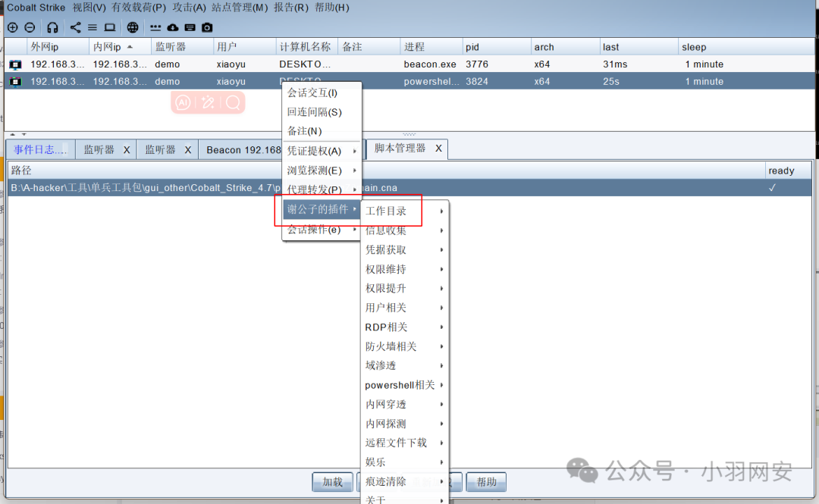The height and width of the screenshot is (504, 819).
Task: Expand 域渗透 submenu
Action: 405,365
